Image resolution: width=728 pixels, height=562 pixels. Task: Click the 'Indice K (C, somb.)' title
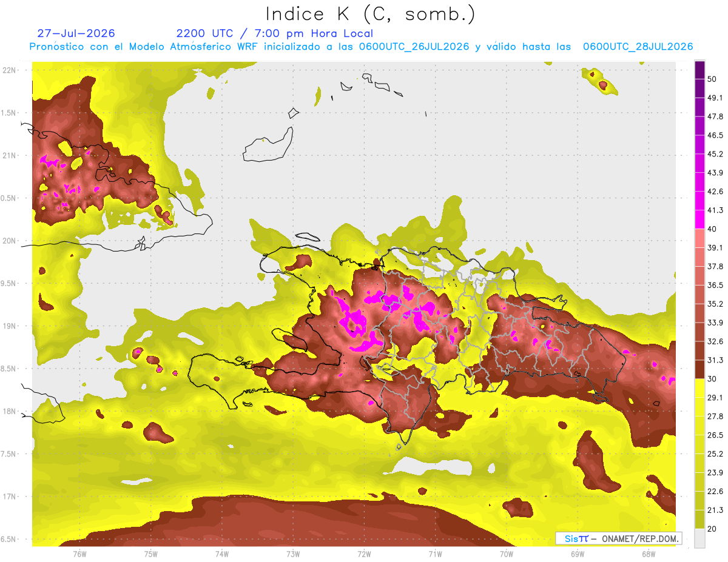pyautogui.click(x=370, y=14)
